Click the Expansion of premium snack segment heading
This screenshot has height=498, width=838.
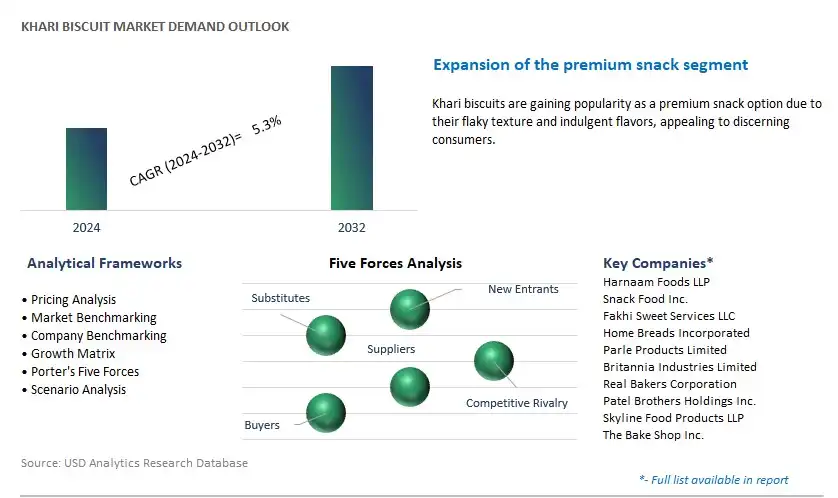point(591,65)
